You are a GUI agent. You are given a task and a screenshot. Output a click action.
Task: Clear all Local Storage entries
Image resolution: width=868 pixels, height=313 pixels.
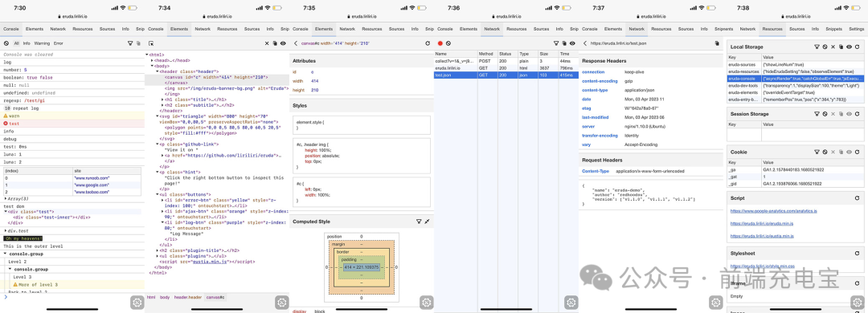coord(825,47)
